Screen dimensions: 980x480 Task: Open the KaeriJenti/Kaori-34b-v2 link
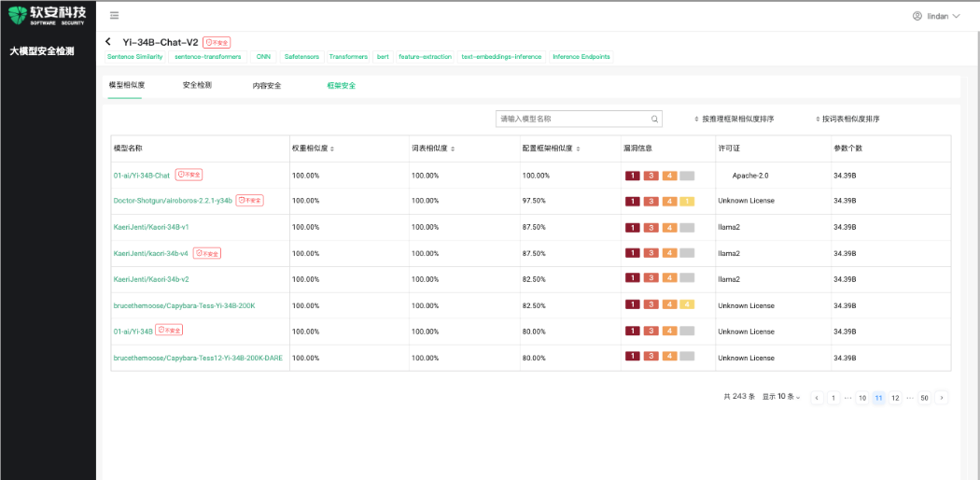click(150, 278)
